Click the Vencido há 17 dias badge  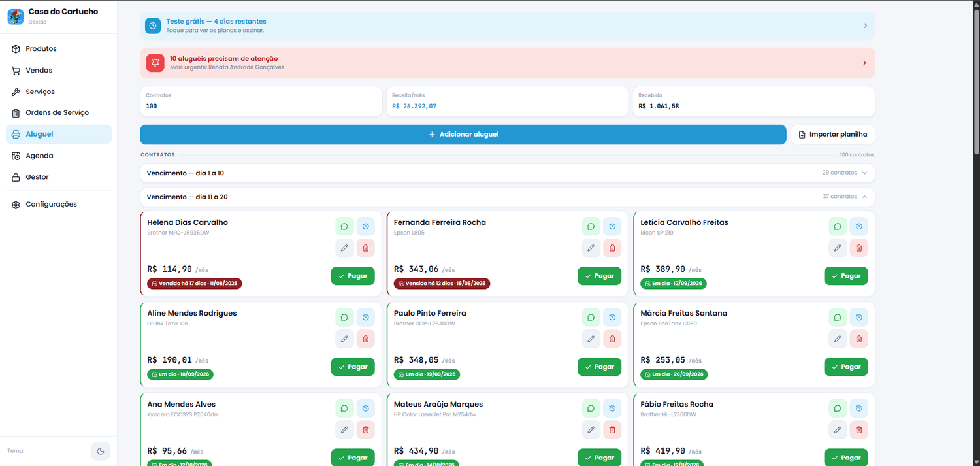195,284
